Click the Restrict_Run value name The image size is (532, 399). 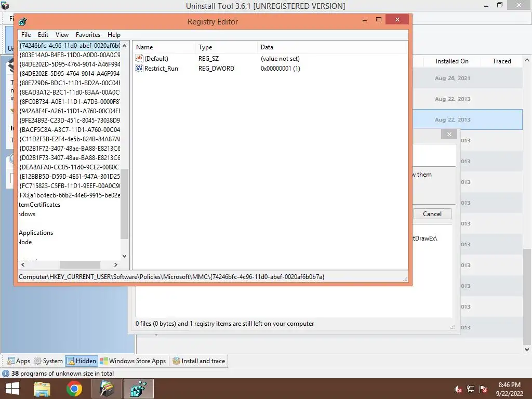(161, 68)
